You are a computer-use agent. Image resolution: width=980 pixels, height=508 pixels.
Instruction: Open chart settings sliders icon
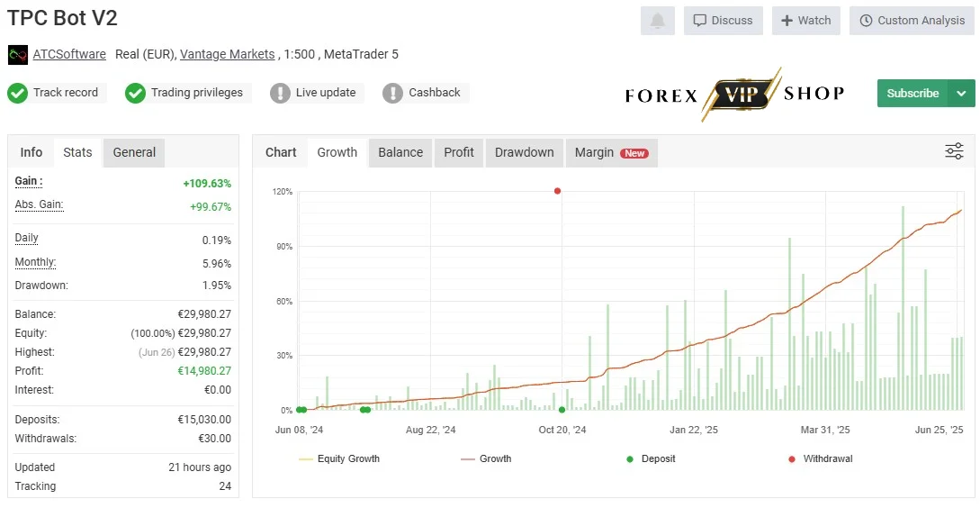(954, 150)
